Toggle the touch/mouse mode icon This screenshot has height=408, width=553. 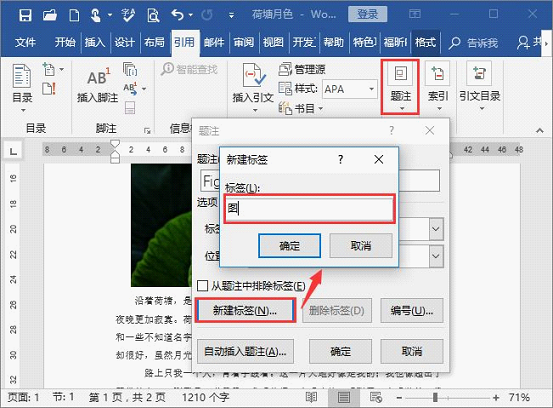(96, 15)
